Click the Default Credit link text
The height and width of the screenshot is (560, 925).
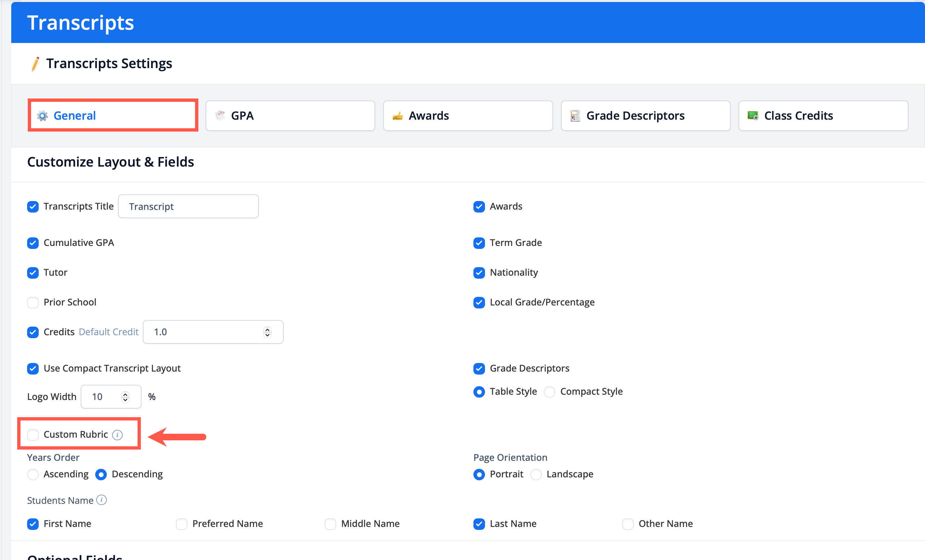[x=108, y=332]
